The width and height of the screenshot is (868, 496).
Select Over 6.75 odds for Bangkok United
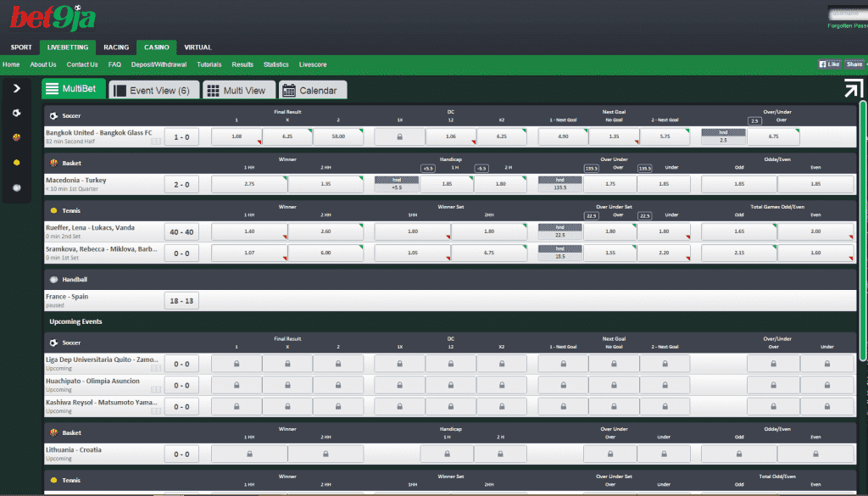pyautogui.click(x=773, y=137)
